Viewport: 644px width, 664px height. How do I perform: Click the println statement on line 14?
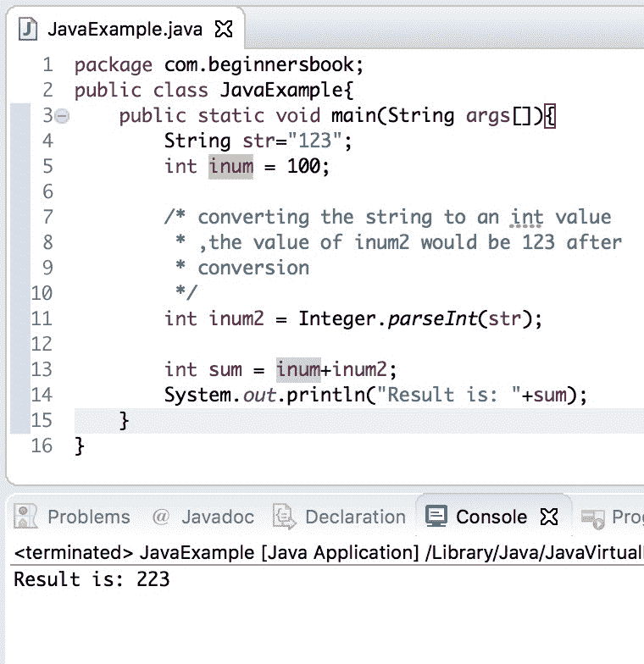375,395
